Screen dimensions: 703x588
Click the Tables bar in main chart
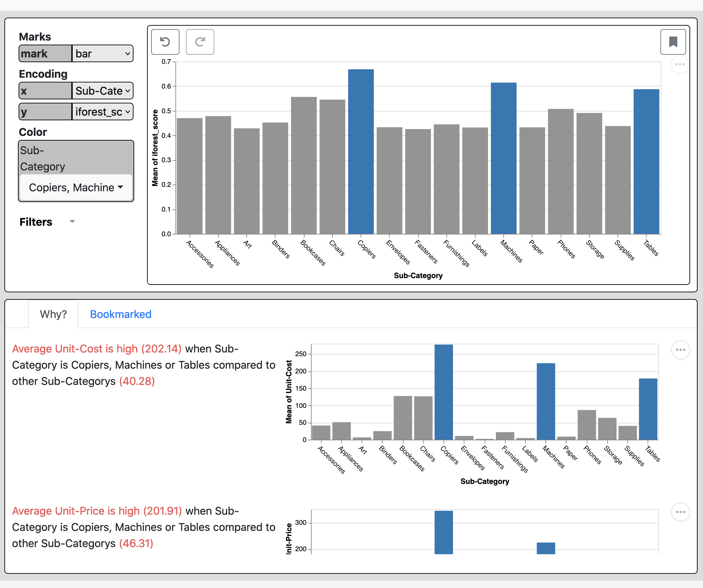point(646,162)
